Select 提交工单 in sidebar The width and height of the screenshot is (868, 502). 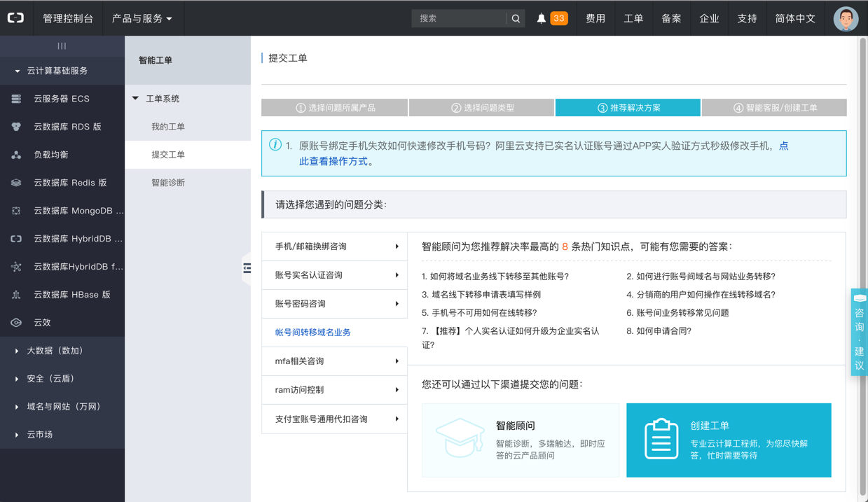click(188, 155)
